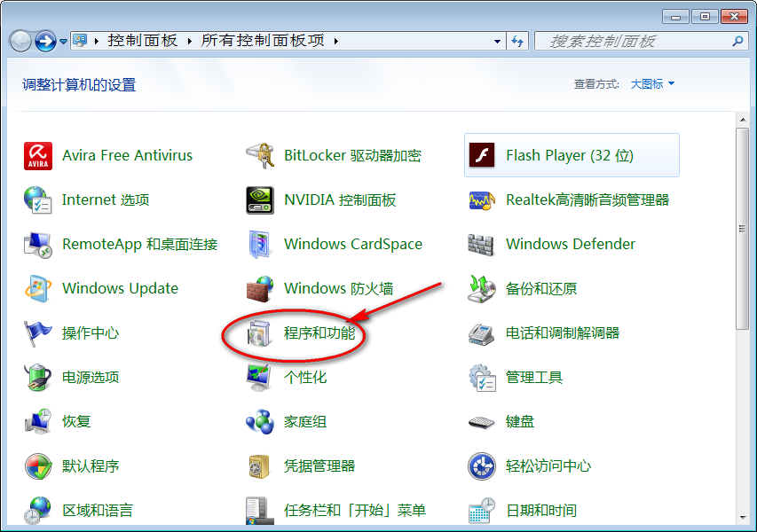Click 所有控制面板项 breadcrumb in address bar
757x532 pixels.
coord(263,41)
